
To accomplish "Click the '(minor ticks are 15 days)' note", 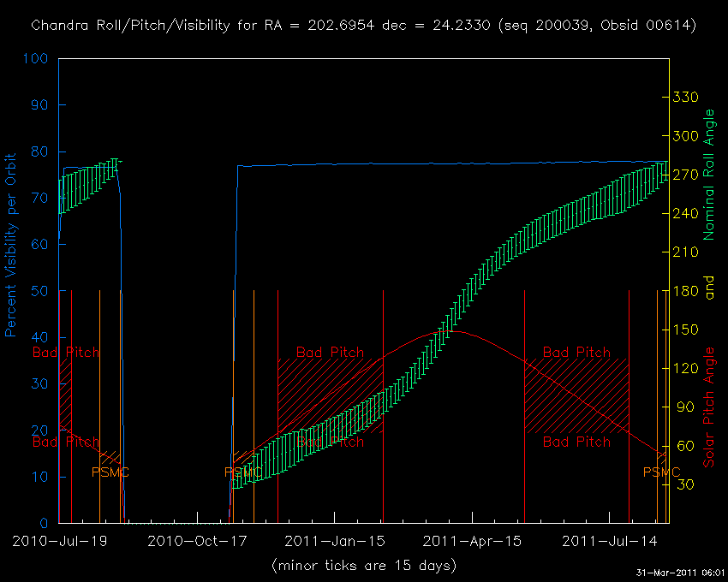I will 363,566.
